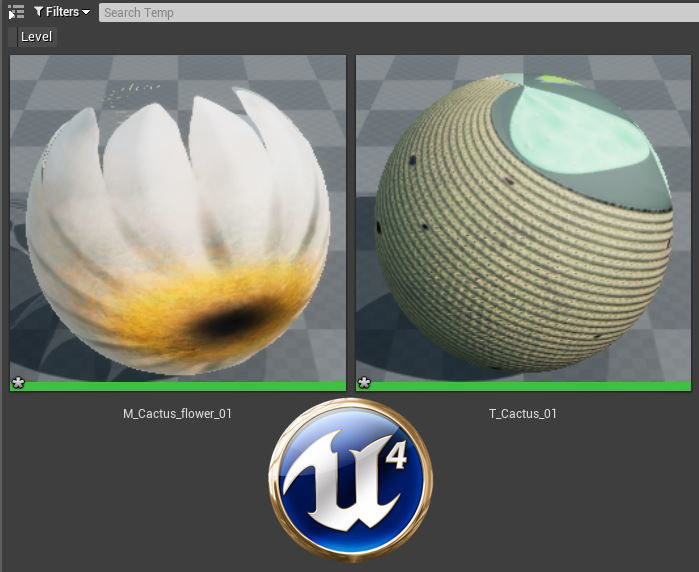Click the M_Cactus_flower_01 asset name
Viewport: 699px width, 572px height.
coord(177,414)
